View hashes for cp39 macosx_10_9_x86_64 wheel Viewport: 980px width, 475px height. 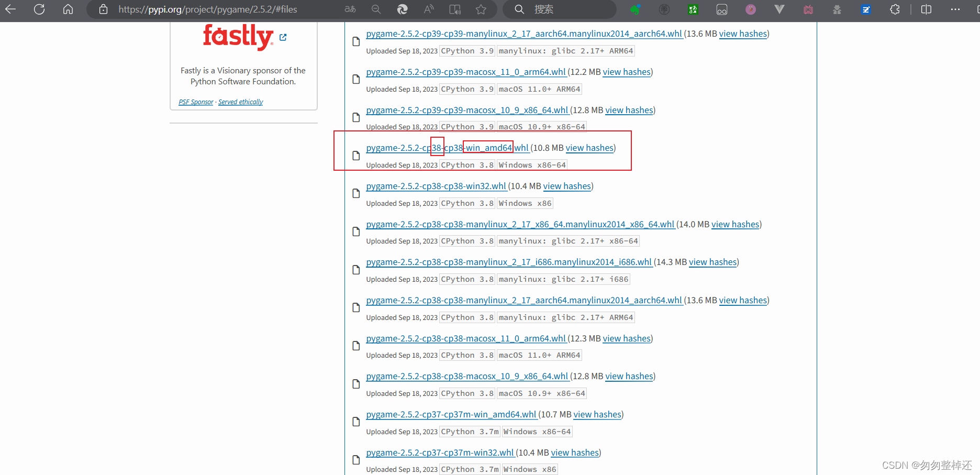pos(629,110)
